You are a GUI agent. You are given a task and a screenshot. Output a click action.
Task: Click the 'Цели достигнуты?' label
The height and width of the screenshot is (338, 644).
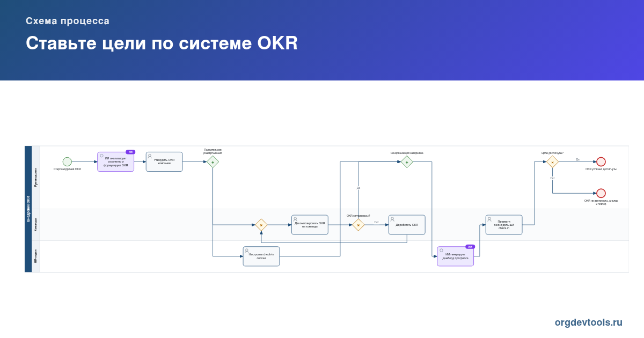(x=552, y=153)
